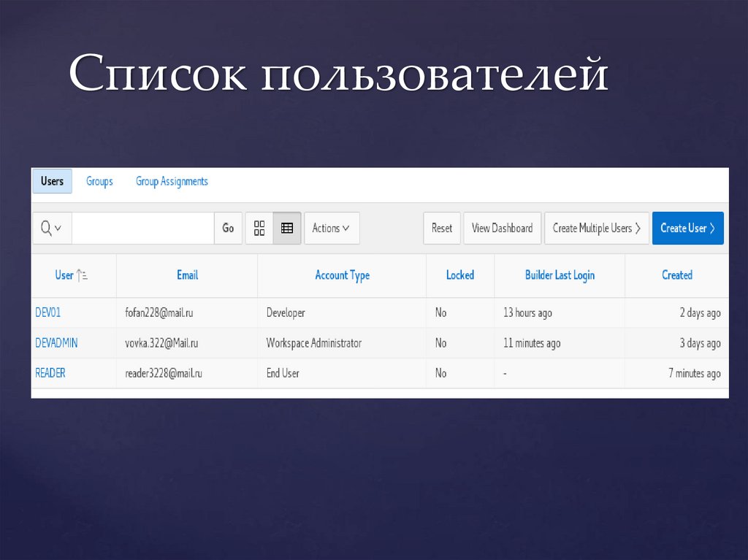Switch to report view using the table icon
Image resolution: width=748 pixels, height=560 pixels.
[286, 228]
